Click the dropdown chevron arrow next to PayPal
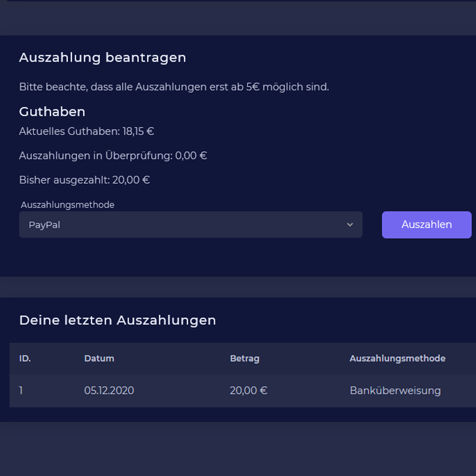Viewport: 476px width, 476px height. pos(350,225)
